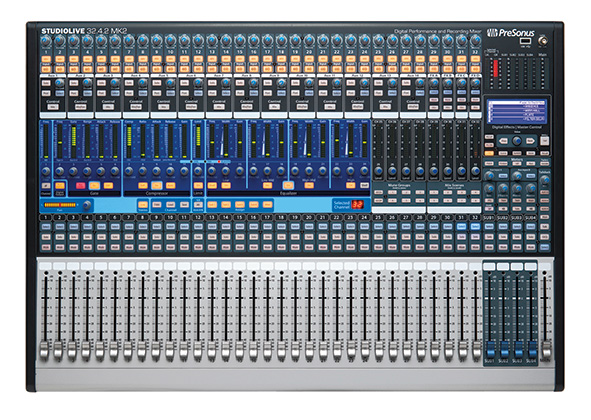Click the channel Copy button
591x420 pixels.
click(x=157, y=205)
